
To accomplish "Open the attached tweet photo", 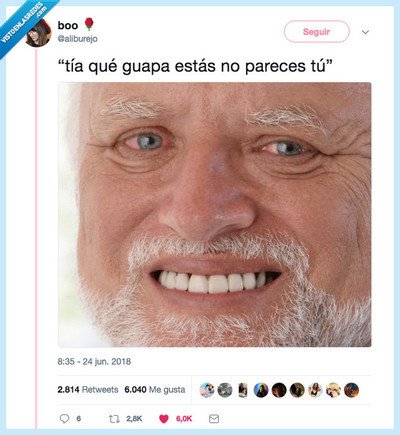I will 215,215.
